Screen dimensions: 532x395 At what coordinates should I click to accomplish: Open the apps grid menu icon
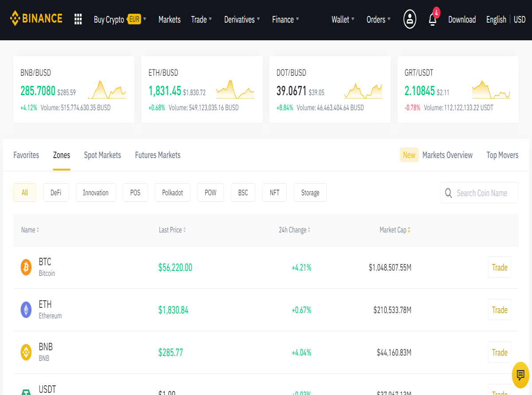pos(78,19)
